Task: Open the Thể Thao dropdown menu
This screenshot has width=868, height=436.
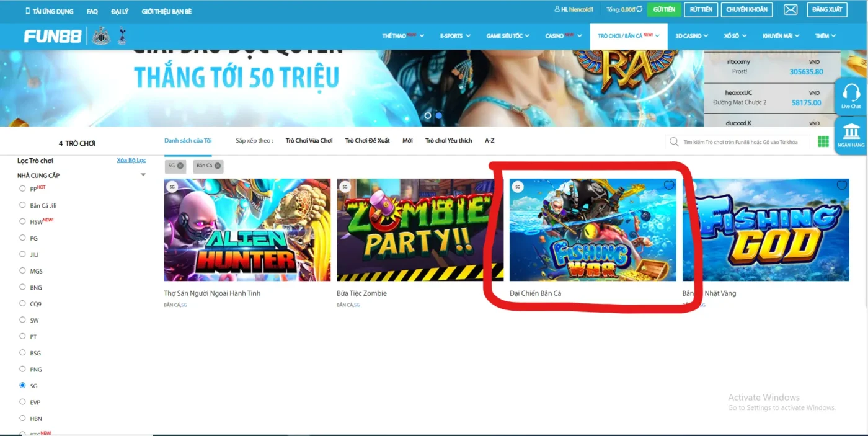Action: pos(403,36)
